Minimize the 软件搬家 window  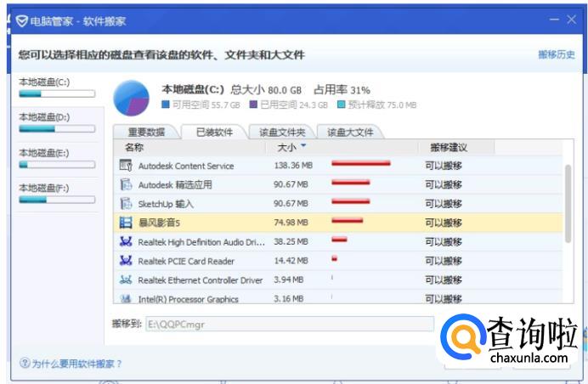[554, 20]
